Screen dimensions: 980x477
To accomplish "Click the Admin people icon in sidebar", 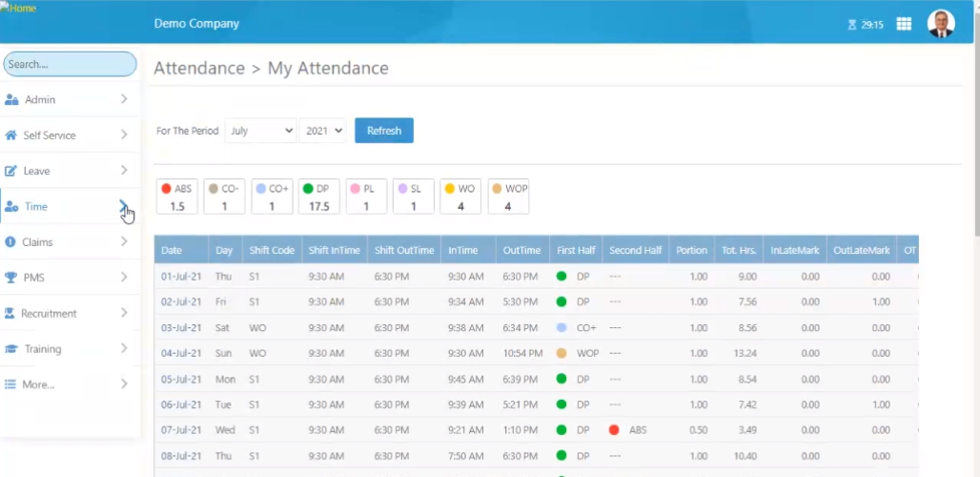I will (x=11, y=100).
